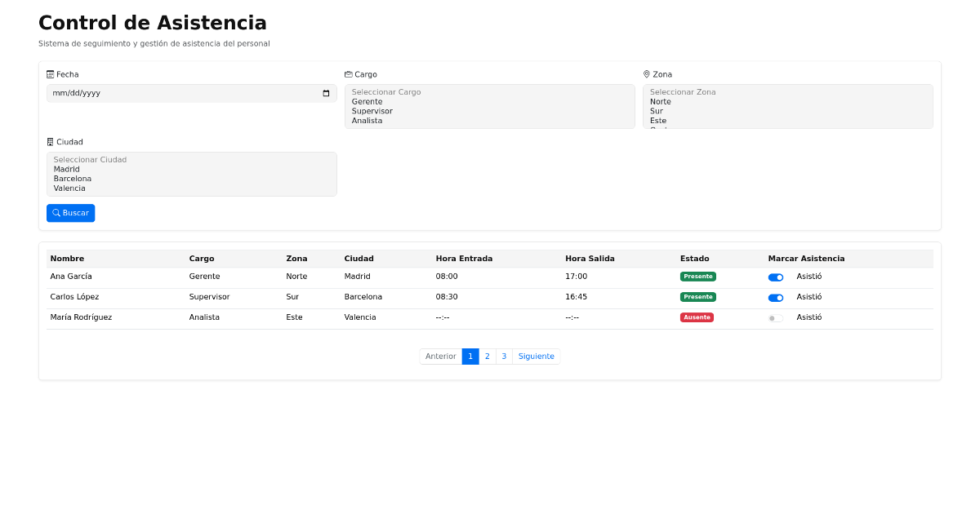
Task: Go to page 2 of results
Action: [x=487, y=356]
